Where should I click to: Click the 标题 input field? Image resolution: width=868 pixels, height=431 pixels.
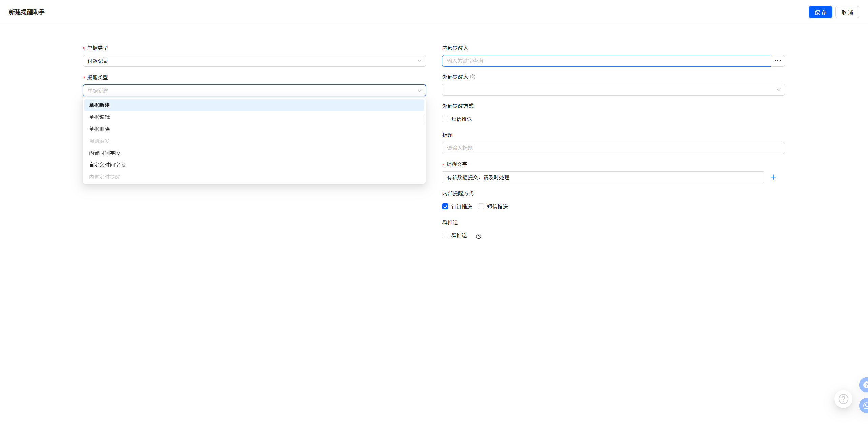click(x=613, y=148)
